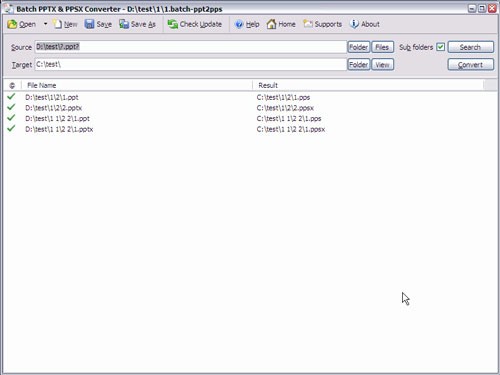The width and height of the screenshot is (500, 375).
Task: View the target folder
Action: tap(382, 65)
